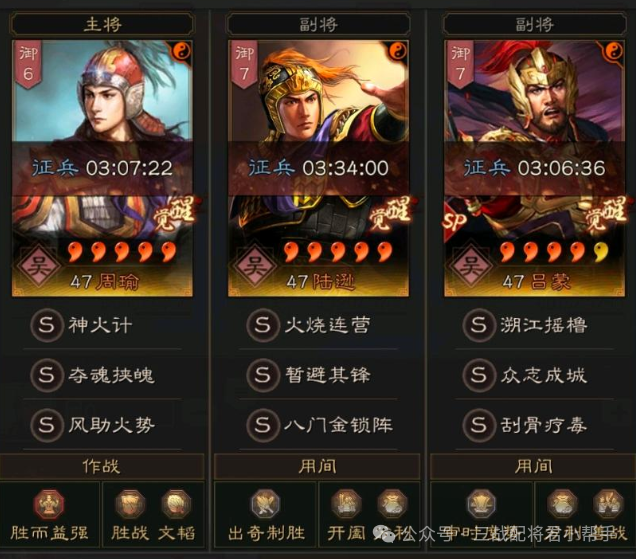Open 陆逊's portrait card
636x559 pixels.
click(318, 168)
